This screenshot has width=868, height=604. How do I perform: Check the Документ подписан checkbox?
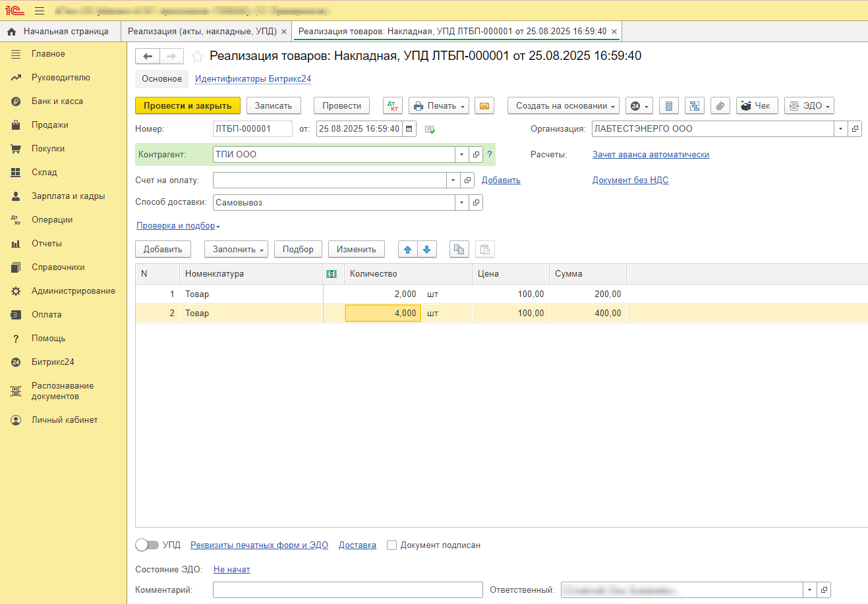[391, 545]
